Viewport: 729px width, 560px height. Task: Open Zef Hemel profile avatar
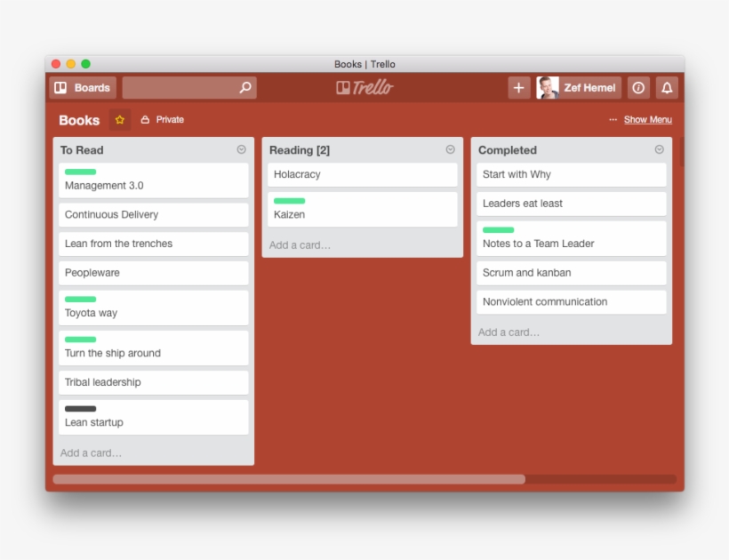(x=548, y=88)
